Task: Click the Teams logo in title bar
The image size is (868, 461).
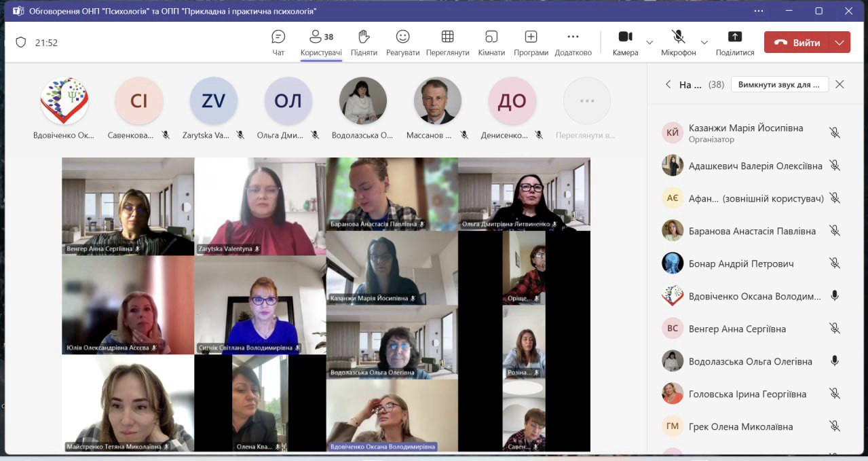Action: point(18,11)
